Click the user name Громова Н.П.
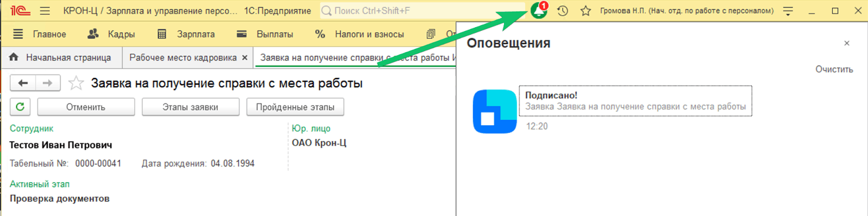 (687, 11)
